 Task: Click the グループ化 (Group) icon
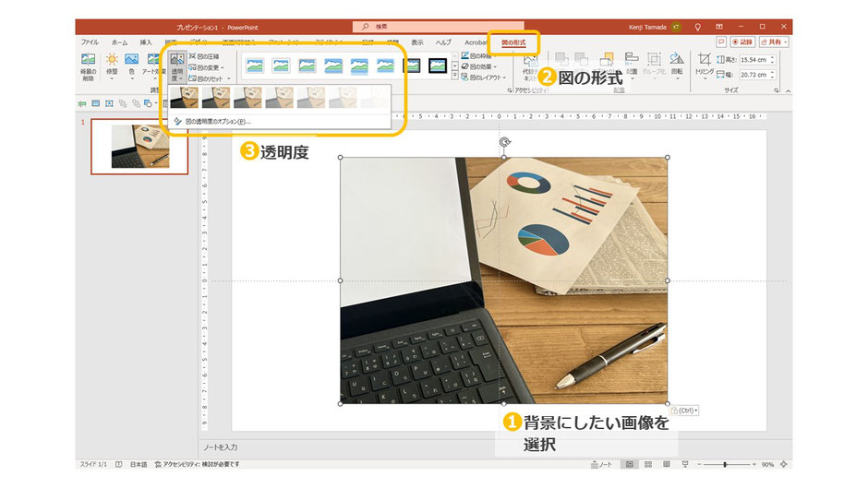[654, 64]
